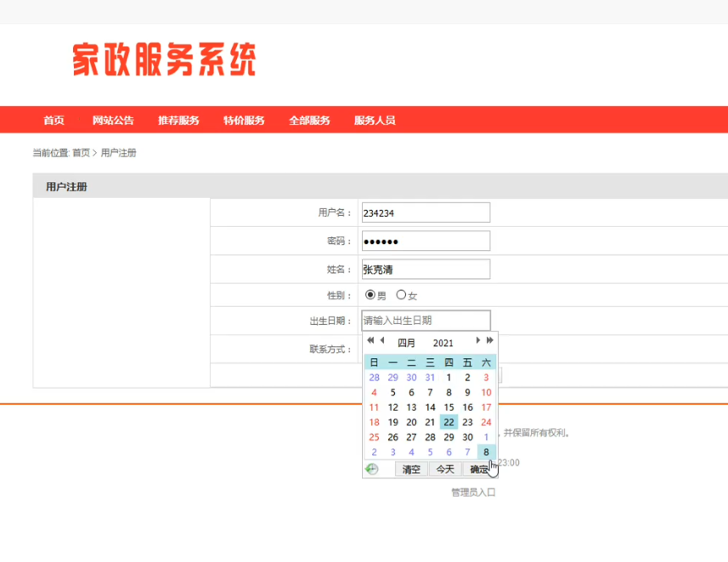
Task: Go to previous year in date picker
Action: [370, 341]
